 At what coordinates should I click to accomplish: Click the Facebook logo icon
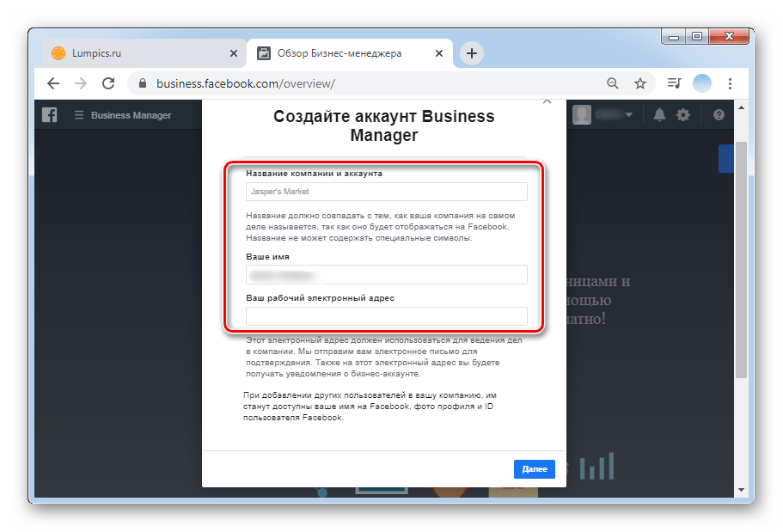(x=50, y=115)
